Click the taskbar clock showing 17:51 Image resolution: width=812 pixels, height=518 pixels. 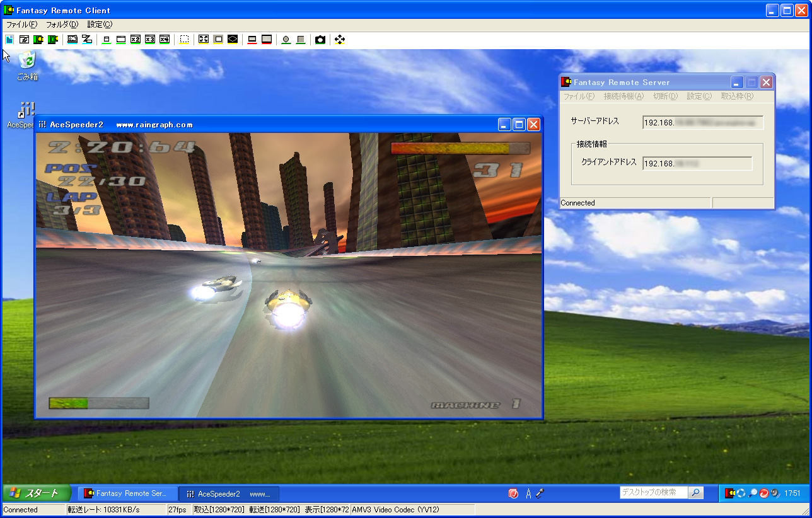pyautogui.click(x=792, y=493)
